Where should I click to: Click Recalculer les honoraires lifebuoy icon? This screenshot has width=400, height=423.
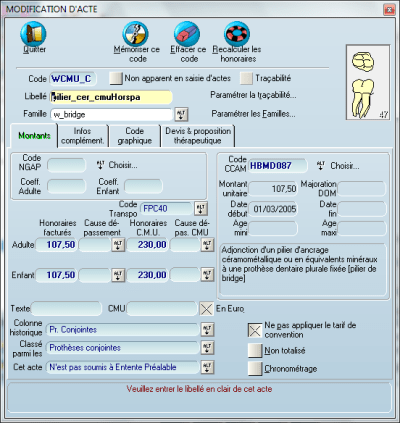click(237, 33)
